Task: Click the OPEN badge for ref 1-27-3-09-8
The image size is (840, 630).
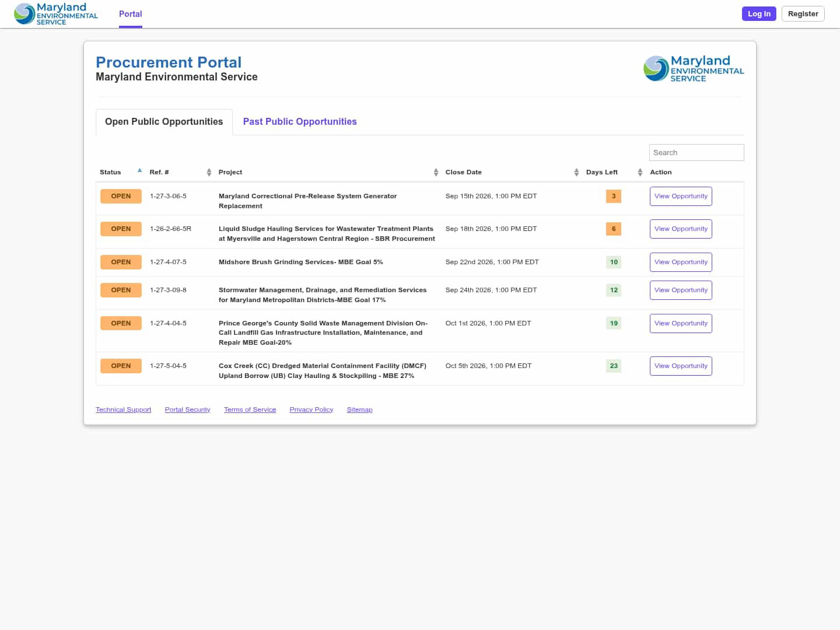Action: click(121, 290)
